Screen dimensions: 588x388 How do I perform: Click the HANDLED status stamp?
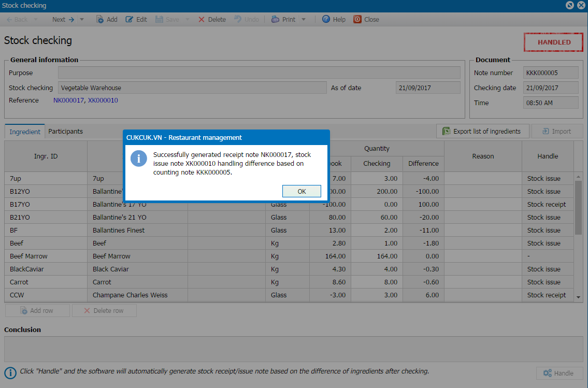tap(553, 42)
